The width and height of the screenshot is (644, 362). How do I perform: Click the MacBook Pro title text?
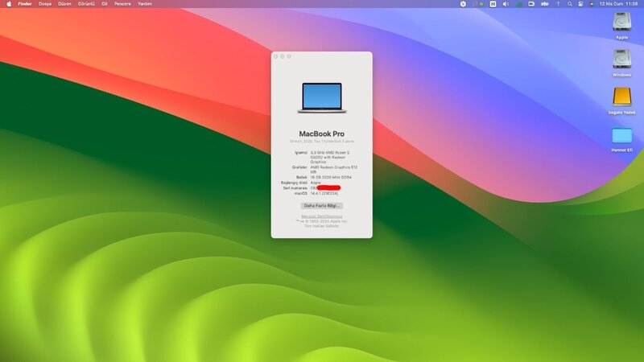[x=321, y=134]
